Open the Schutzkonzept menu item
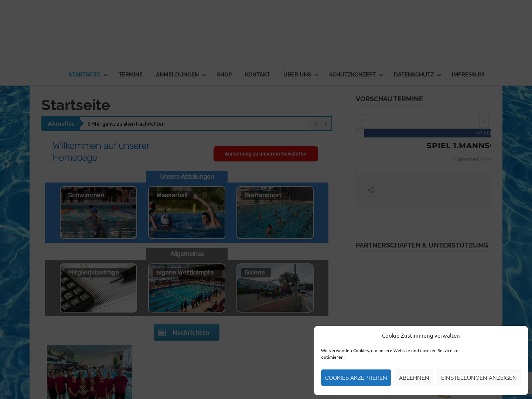This screenshot has width=532, height=399. (352, 75)
